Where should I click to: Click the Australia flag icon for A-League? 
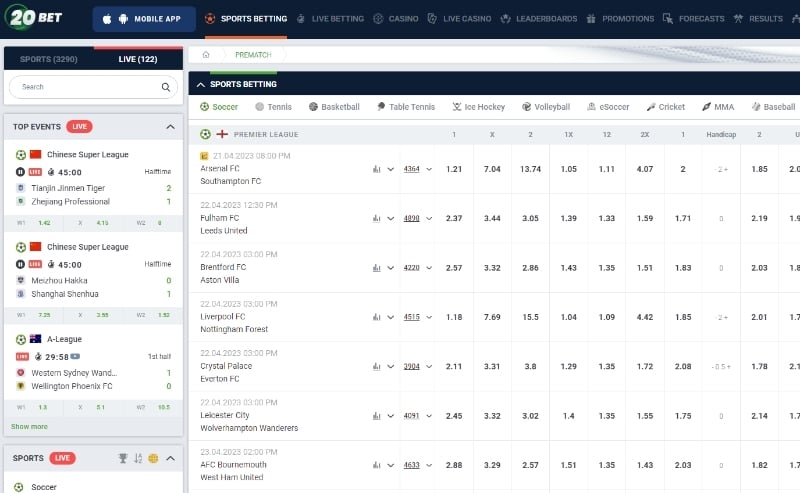(x=36, y=338)
